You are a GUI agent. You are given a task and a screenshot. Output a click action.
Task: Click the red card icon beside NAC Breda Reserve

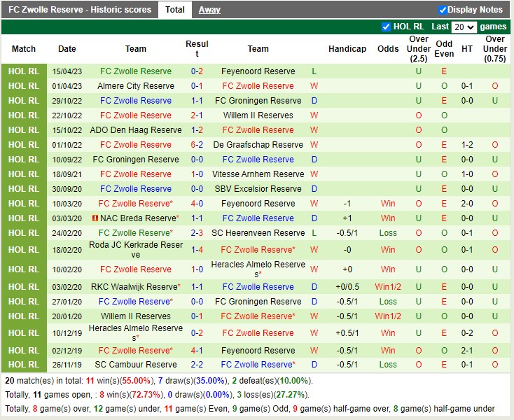click(x=95, y=218)
